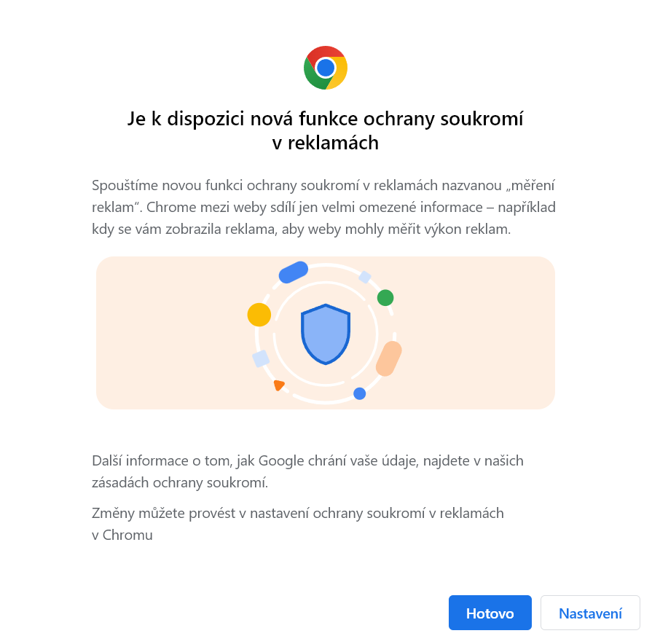
Task: Click the green circle in the illustration
Action: pos(385,297)
